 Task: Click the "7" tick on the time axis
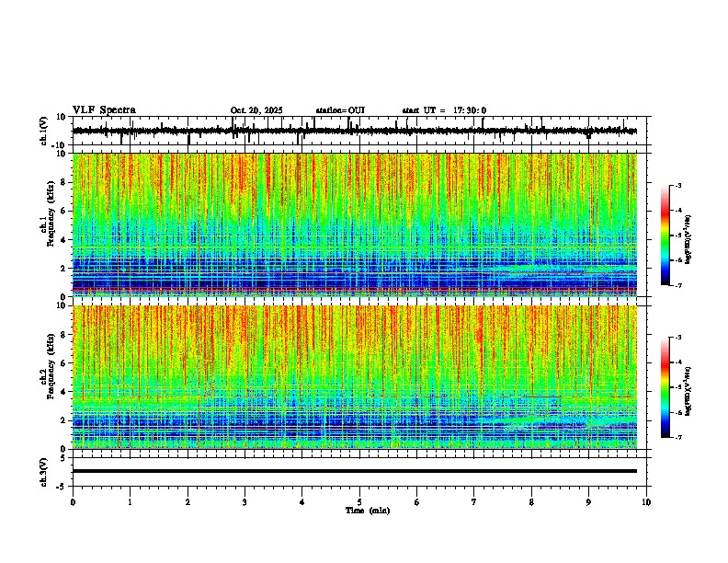click(x=474, y=502)
